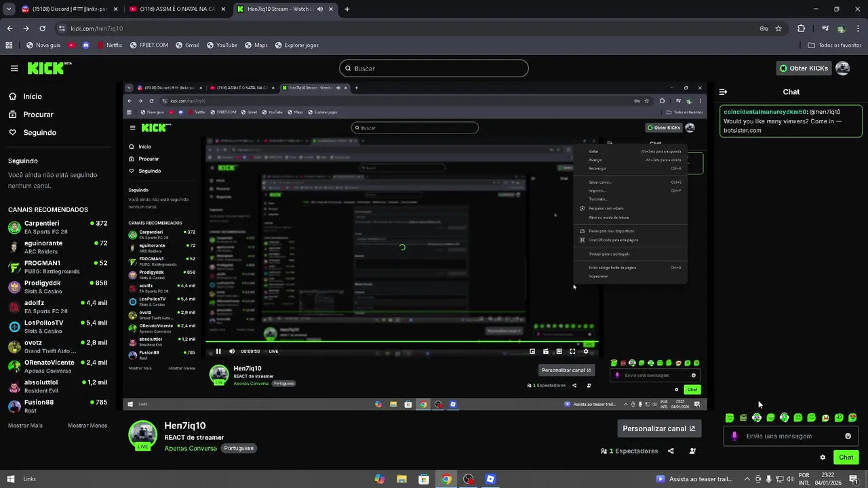
Task: View 1 Espectadores viewer list
Action: (629, 451)
